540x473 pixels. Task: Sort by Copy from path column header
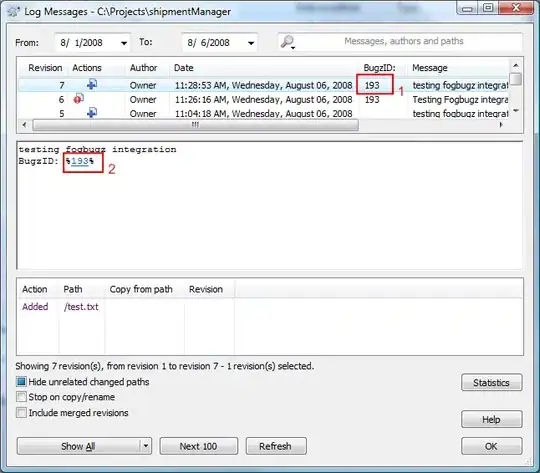141,289
